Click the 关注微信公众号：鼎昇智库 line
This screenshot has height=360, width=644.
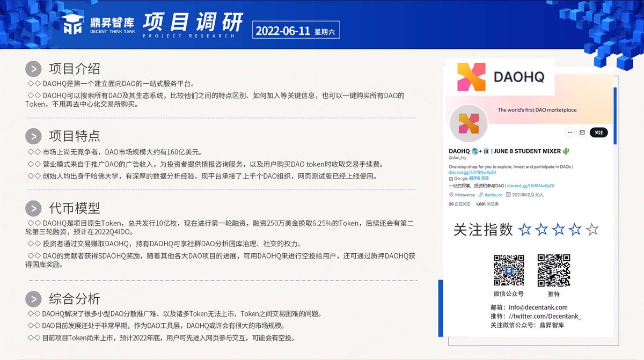point(527,326)
